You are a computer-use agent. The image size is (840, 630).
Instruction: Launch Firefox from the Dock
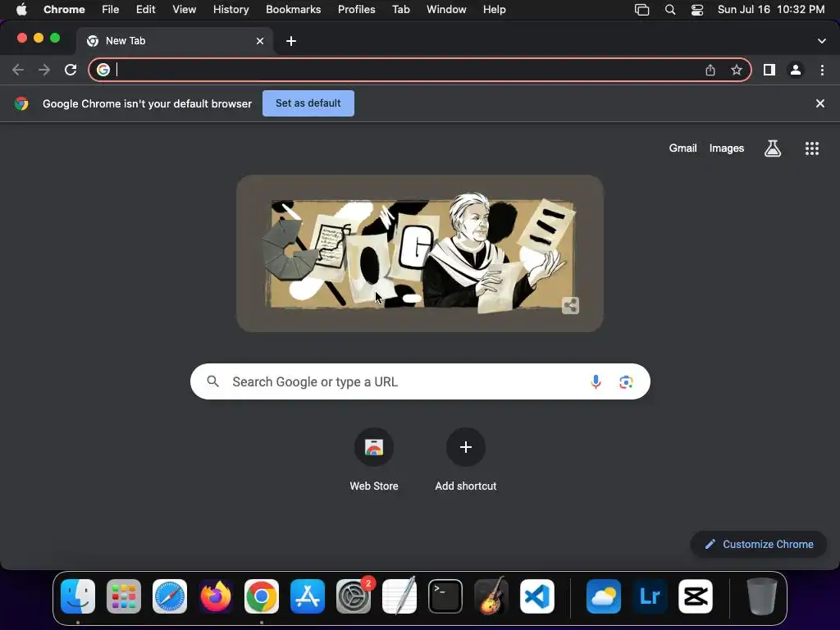click(x=216, y=596)
